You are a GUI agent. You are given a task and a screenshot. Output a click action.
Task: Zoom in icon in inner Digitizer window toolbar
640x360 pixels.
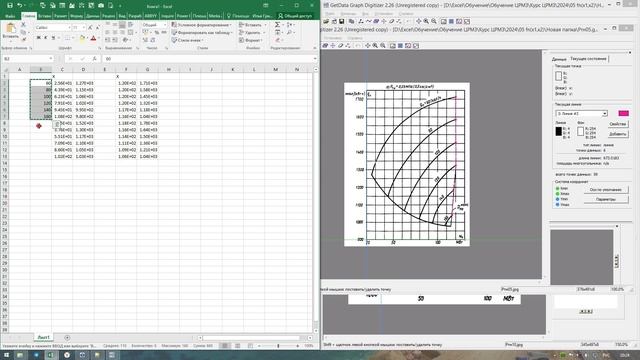(375, 46)
